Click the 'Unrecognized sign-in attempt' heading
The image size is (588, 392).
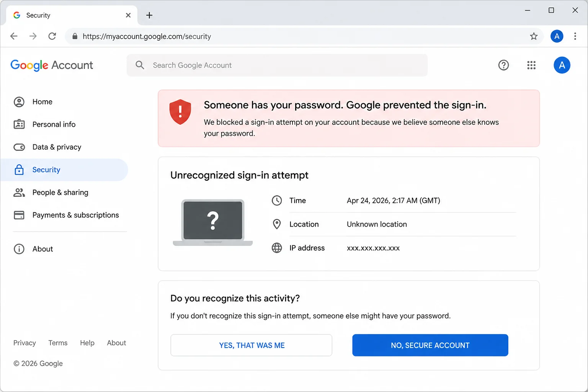pos(239,175)
